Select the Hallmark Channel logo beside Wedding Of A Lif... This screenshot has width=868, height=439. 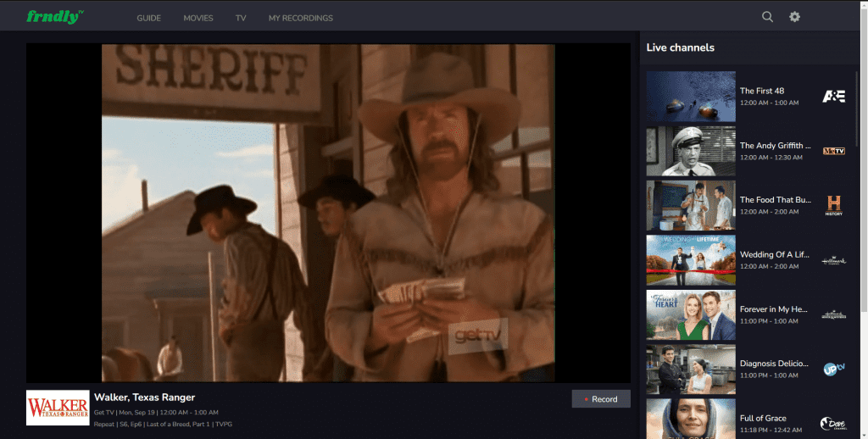pos(834,261)
